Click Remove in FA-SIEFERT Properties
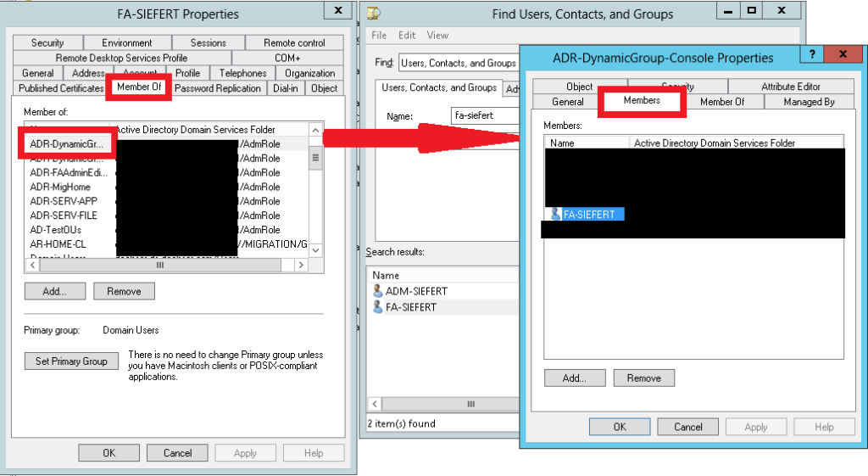Image resolution: width=868 pixels, height=476 pixels. click(124, 292)
